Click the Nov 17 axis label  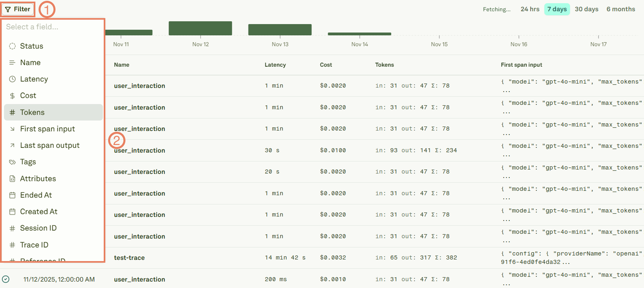(x=598, y=45)
